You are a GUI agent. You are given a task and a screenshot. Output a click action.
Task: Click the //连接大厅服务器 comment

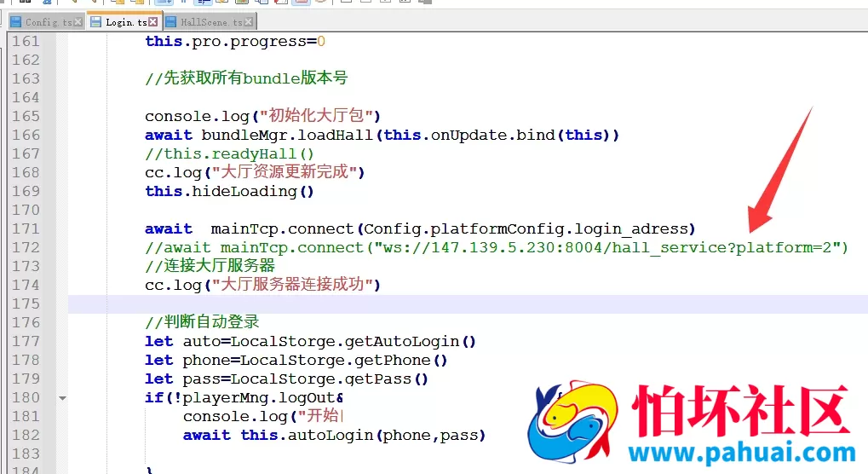coord(210,266)
